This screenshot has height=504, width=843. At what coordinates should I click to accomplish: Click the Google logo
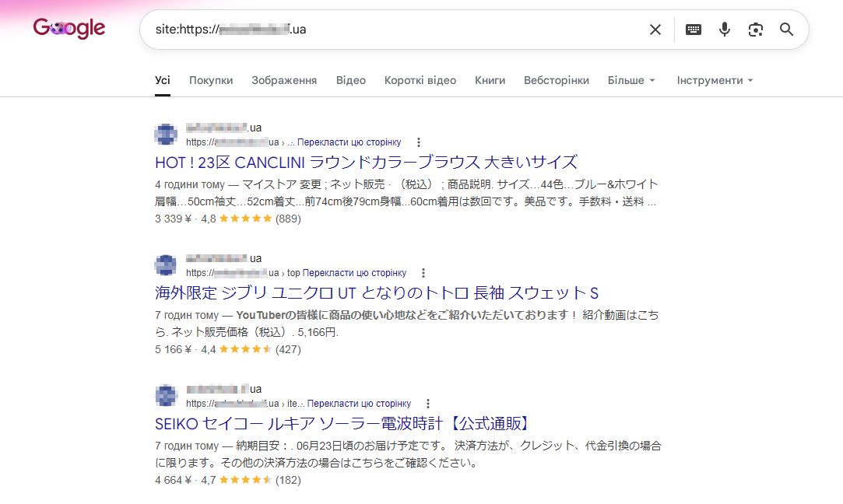pyautogui.click(x=68, y=29)
